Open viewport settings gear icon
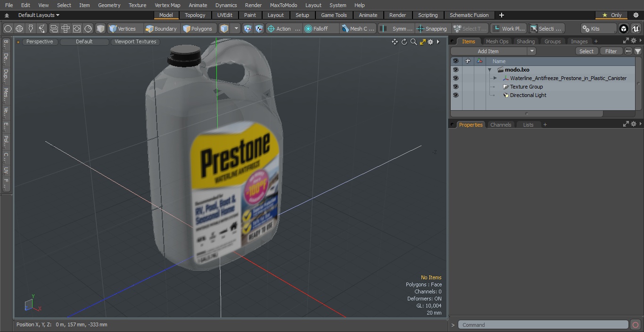Screen dimensions: 644x332 (430, 42)
